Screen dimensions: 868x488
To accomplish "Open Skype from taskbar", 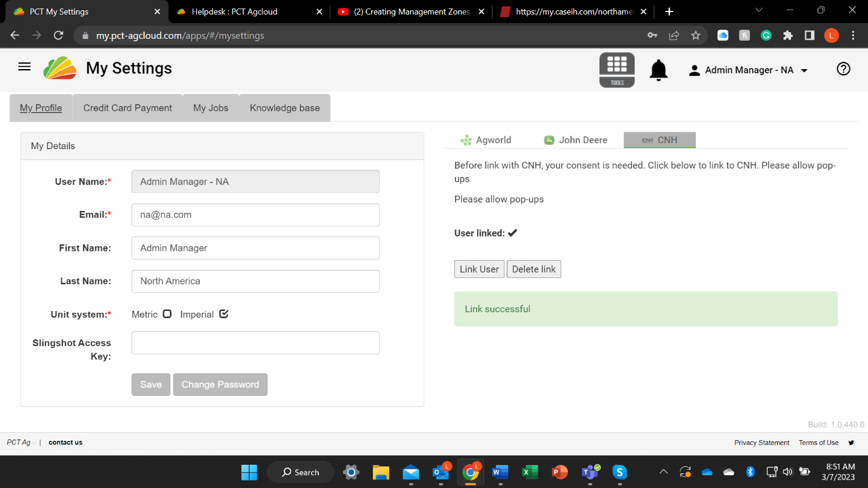I will click(619, 472).
